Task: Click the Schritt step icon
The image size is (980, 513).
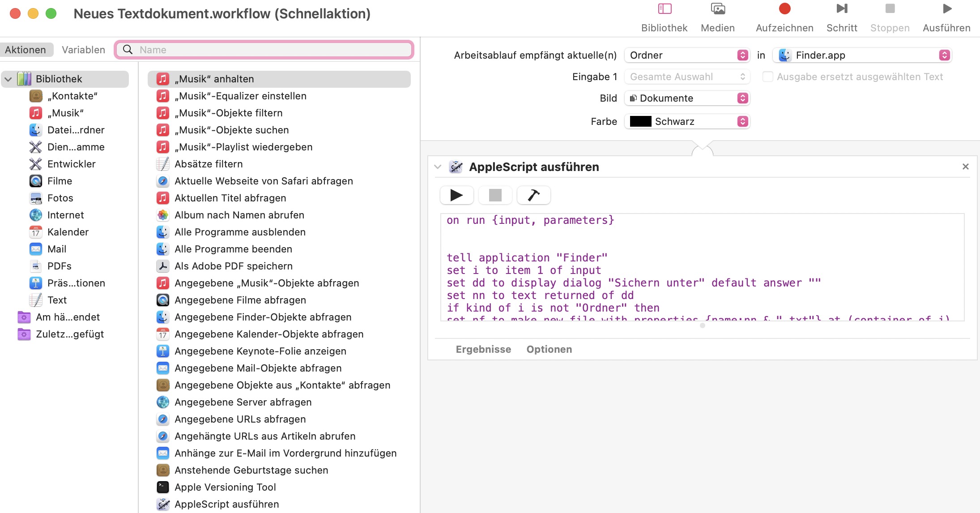Action: click(842, 9)
